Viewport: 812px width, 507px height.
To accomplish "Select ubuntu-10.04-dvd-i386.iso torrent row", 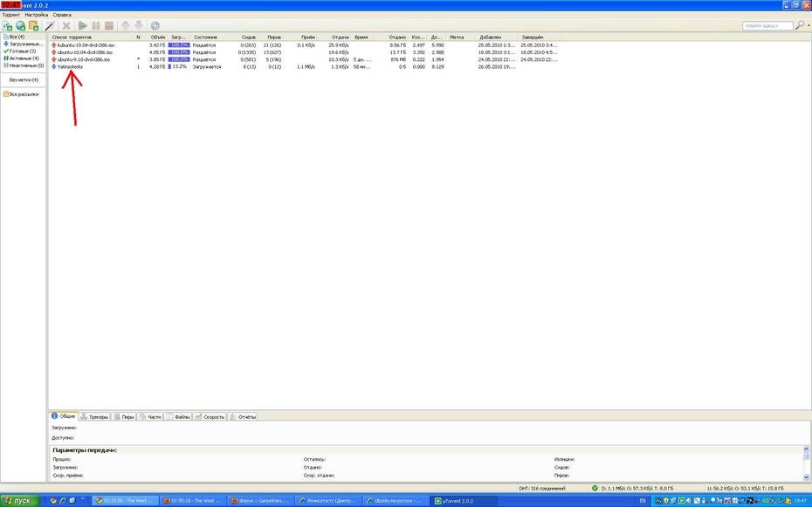I will click(305, 52).
